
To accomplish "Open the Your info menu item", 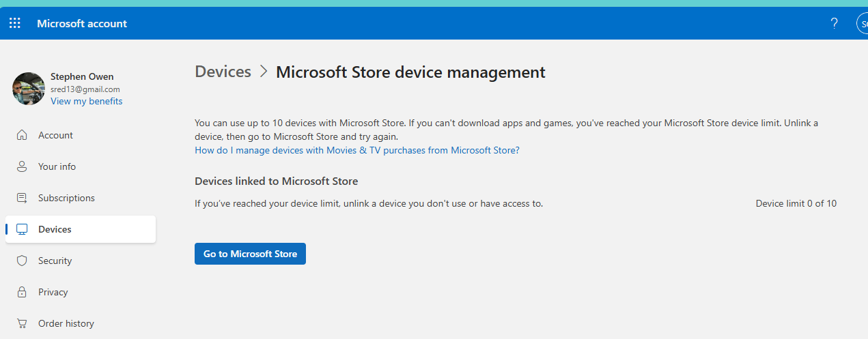I will (x=81, y=166).
